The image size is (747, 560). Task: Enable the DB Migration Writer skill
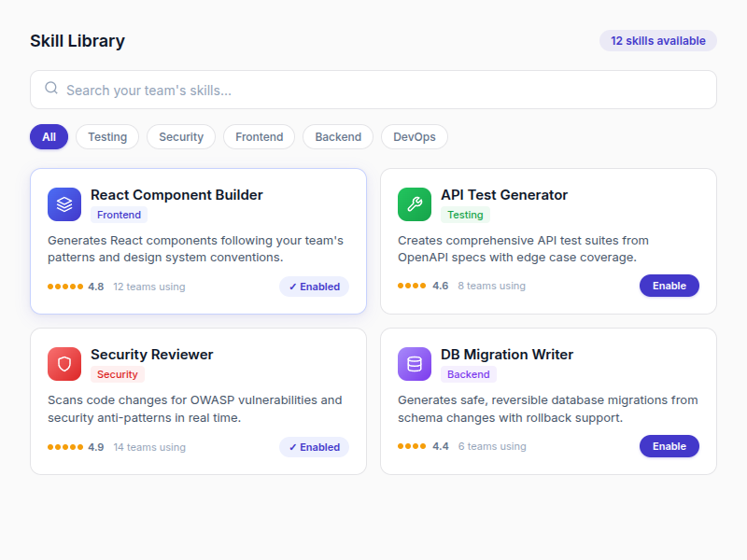669,446
